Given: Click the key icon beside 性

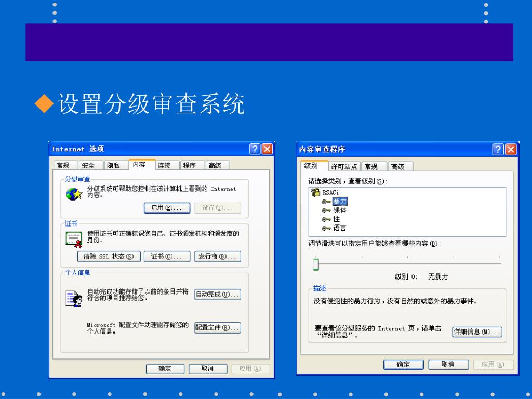Looking at the screenshot, I should tap(326, 219).
